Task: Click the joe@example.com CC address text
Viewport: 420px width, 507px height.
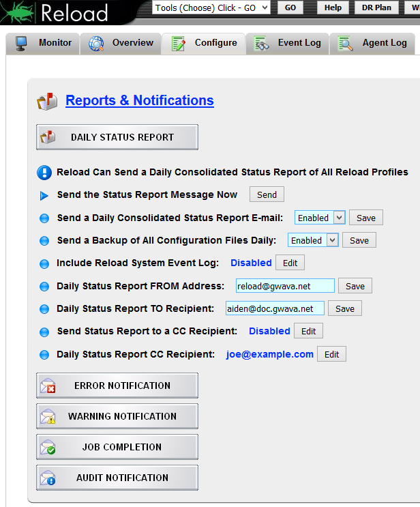Action: tap(270, 354)
